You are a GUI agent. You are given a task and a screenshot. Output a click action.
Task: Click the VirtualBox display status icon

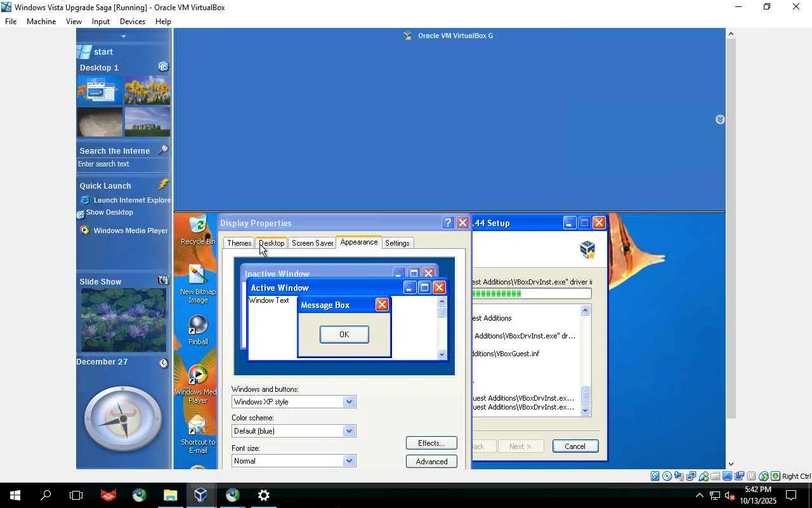point(728,476)
